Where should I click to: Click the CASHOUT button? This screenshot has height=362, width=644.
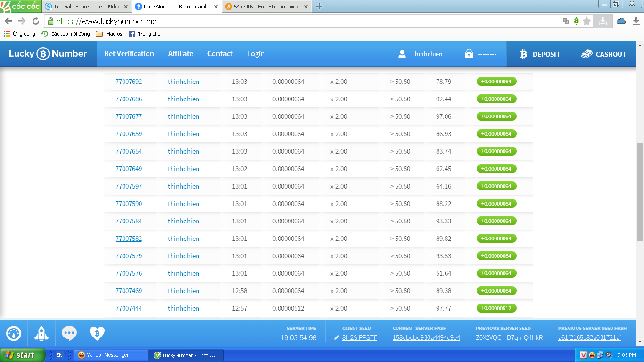click(x=603, y=54)
